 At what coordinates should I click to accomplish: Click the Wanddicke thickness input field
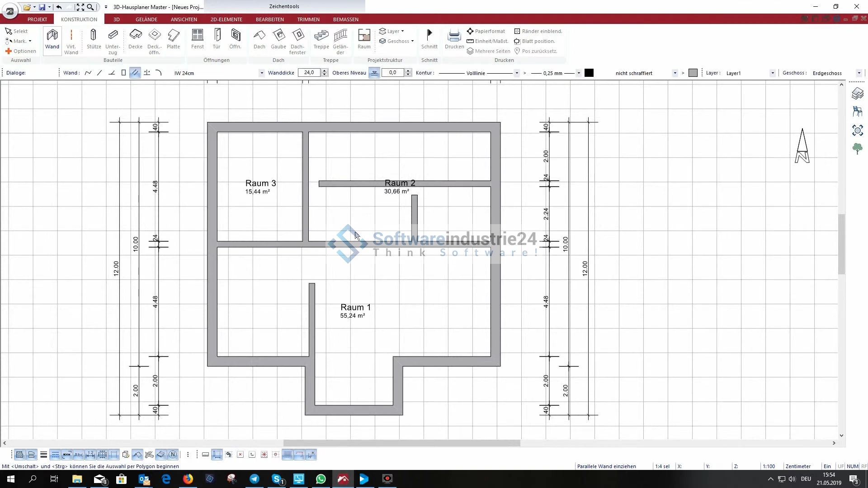309,73
